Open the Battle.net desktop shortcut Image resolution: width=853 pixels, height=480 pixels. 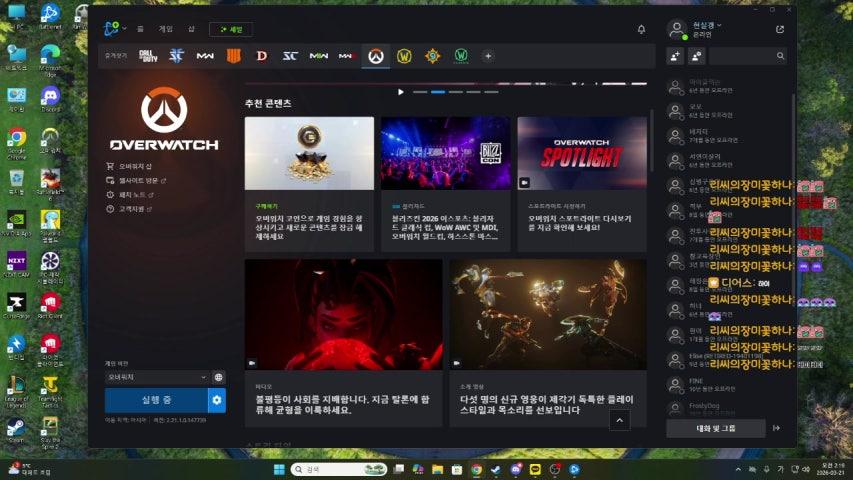click(x=50, y=16)
